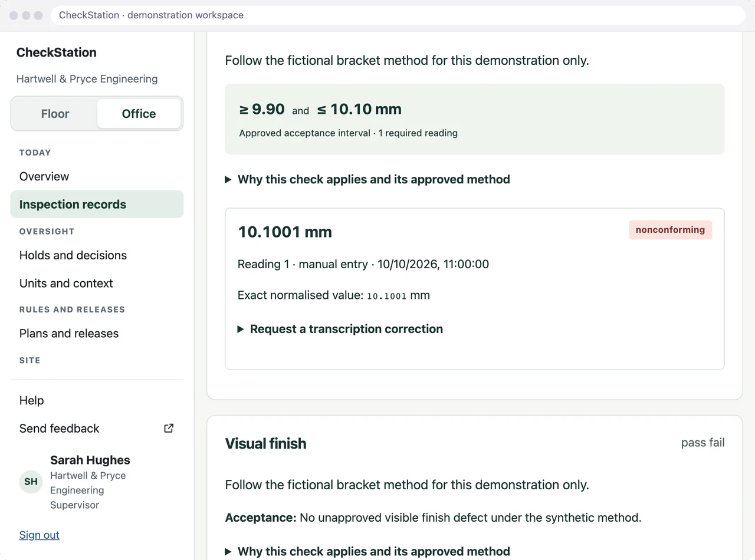Image resolution: width=755 pixels, height=560 pixels.
Task: Click the Hartwell & Pryce Engineering subtitle
Action: click(x=87, y=79)
